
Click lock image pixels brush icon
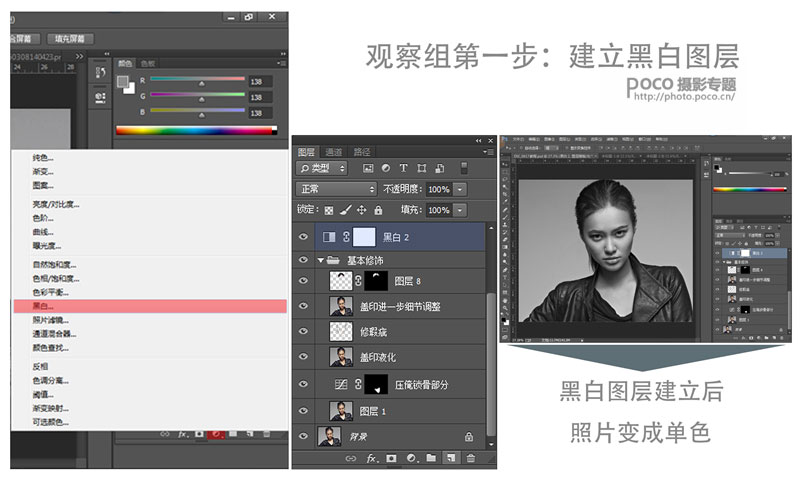tap(345, 210)
